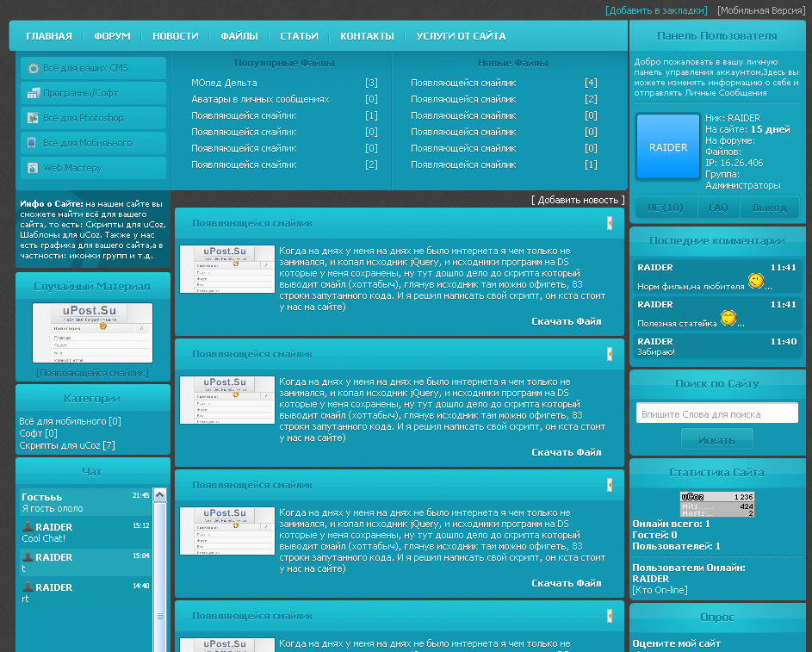The width and height of the screenshot is (812, 652).
Task: Click the RAIDER avatar image in user panel
Action: point(667,147)
